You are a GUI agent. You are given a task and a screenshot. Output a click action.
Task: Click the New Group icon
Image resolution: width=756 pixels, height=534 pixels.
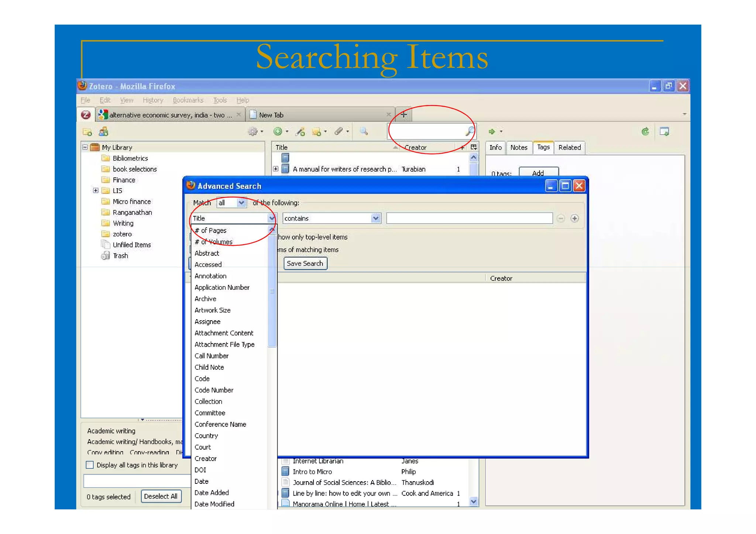coord(103,131)
